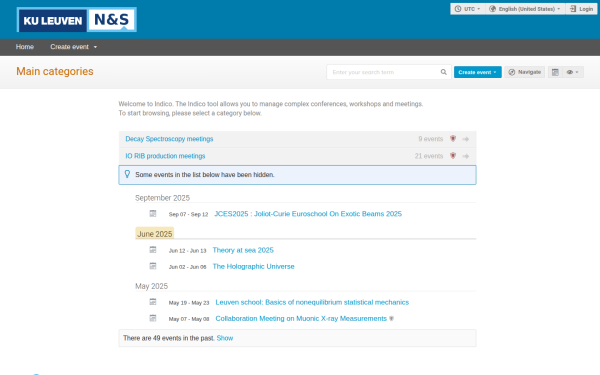Click the Jun 02 - Jun 06 date text
This screenshot has height=375, width=600.
click(x=188, y=267)
